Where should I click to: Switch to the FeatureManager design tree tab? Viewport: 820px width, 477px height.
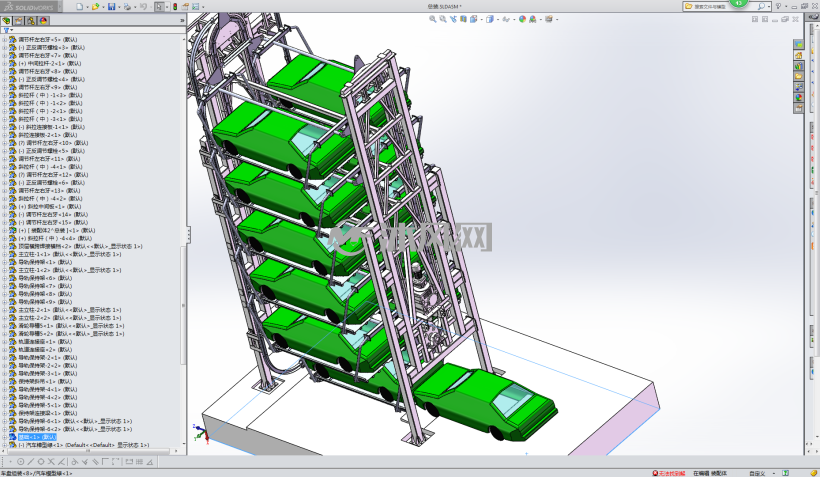(x=6, y=21)
